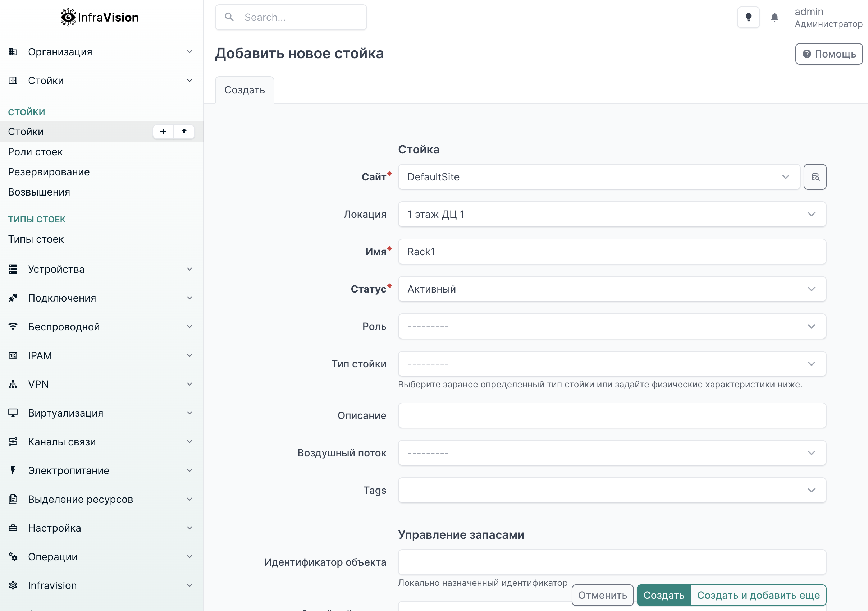Open the Воздушный поток dropdown
868x611 pixels.
tap(612, 452)
